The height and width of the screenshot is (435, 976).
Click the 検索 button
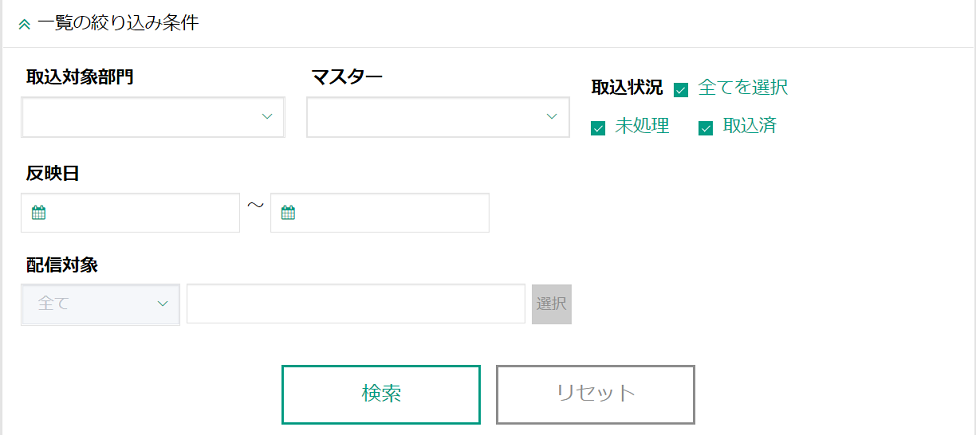pos(381,394)
